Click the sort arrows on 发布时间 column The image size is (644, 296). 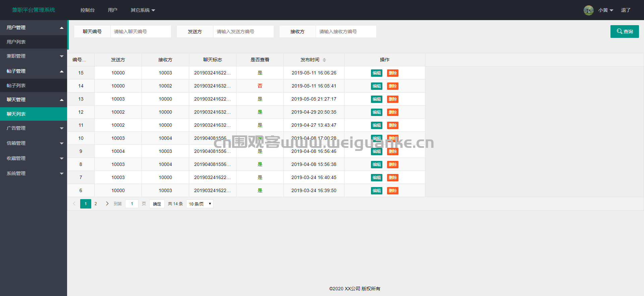pyautogui.click(x=324, y=60)
